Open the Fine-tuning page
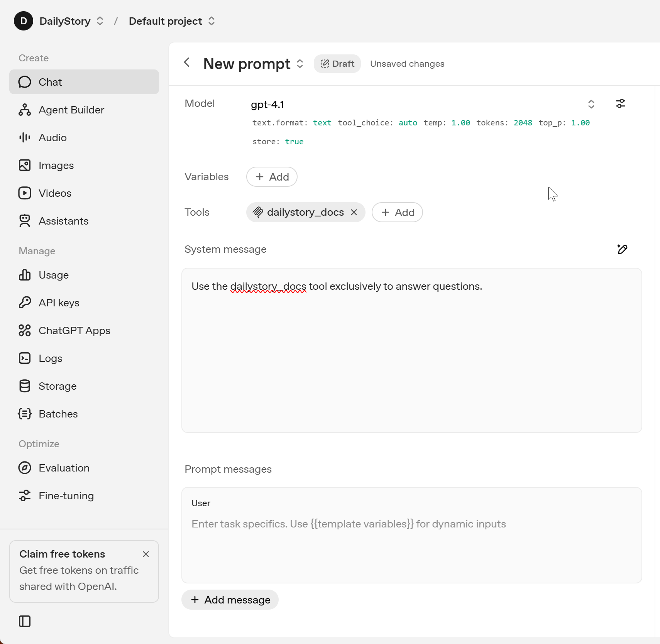Image resolution: width=660 pixels, height=644 pixels. 66,496
